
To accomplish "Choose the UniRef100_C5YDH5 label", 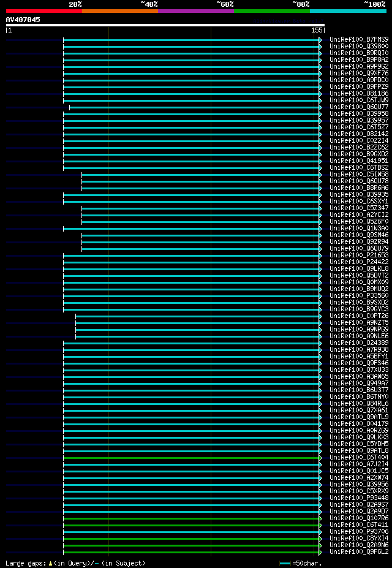I will (x=359, y=445).
